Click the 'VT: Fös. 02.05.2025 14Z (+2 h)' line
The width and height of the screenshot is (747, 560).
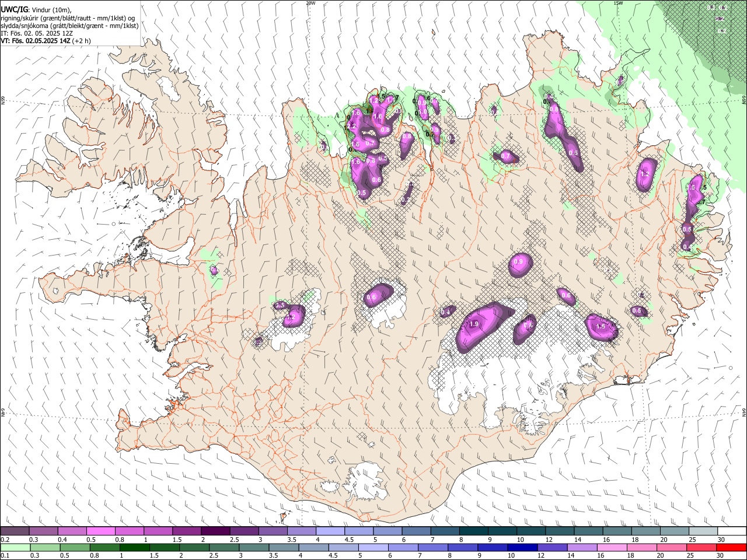[46, 41]
